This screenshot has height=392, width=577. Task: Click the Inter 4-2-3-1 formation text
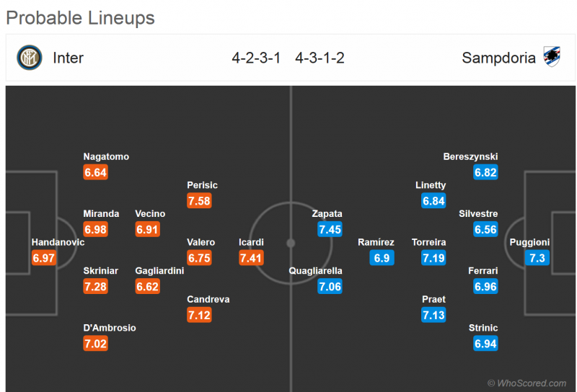256,58
